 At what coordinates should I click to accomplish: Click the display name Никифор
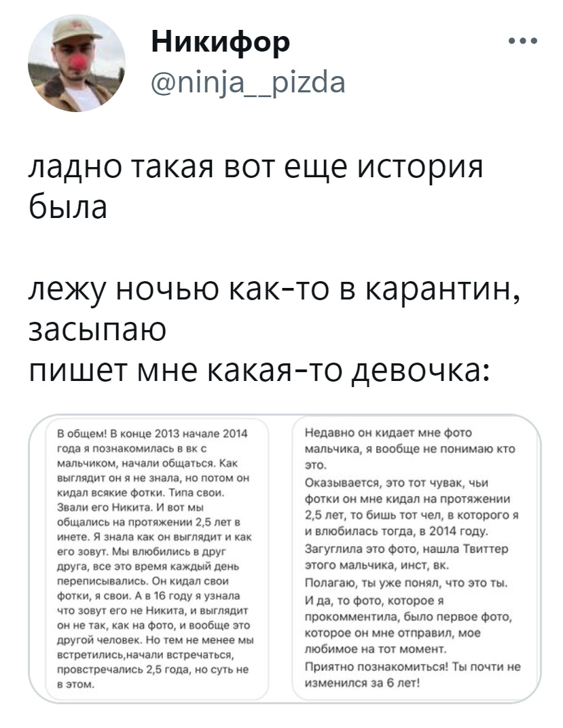pos(221,43)
